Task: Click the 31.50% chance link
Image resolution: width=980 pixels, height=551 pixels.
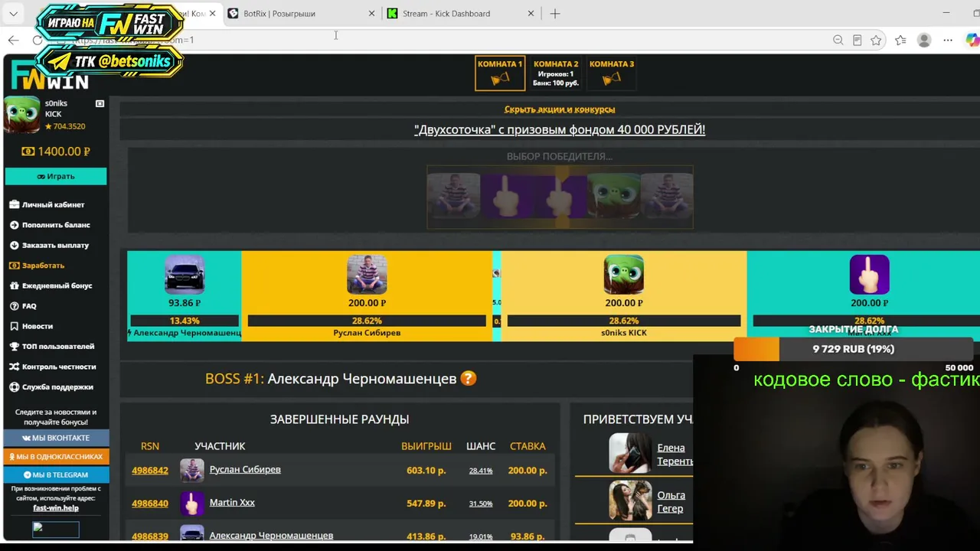Action: click(x=481, y=504)
